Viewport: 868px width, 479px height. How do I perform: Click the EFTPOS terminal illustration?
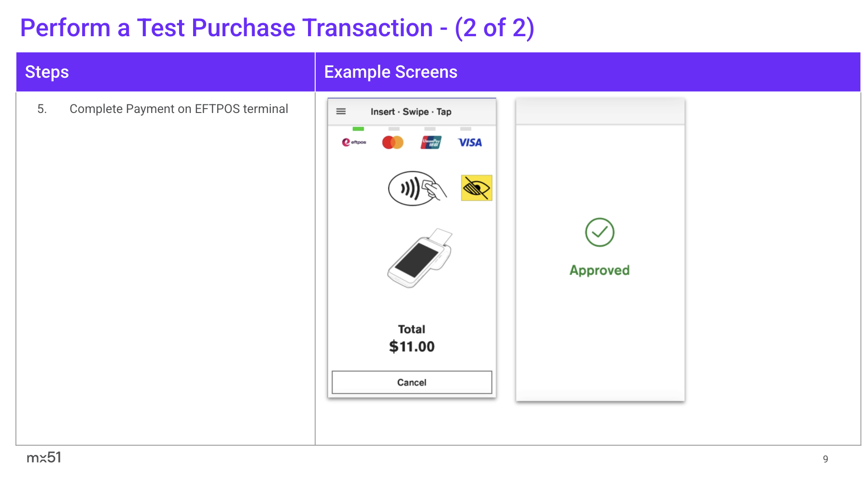(419, 259)
